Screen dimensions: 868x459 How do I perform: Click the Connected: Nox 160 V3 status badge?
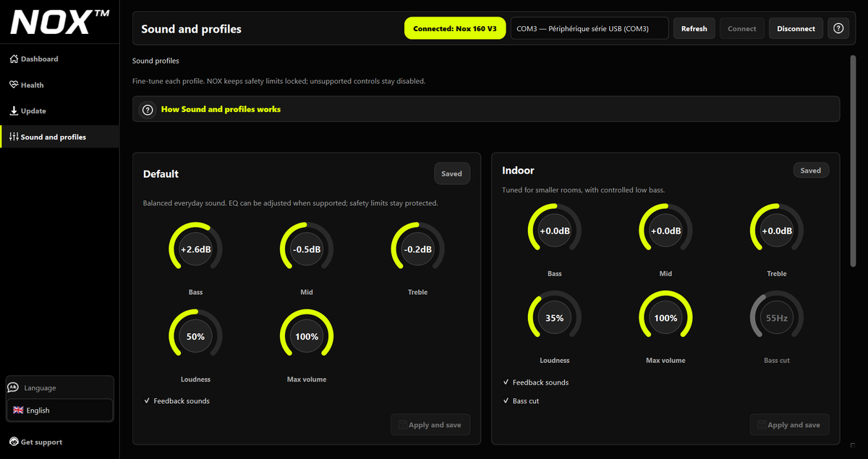(x=455, y=29)
